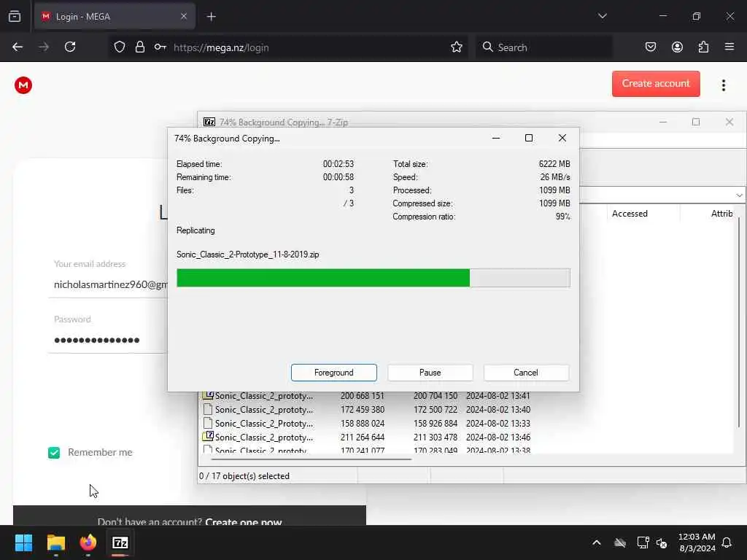Open a new browser tab

tap(211, 17)
